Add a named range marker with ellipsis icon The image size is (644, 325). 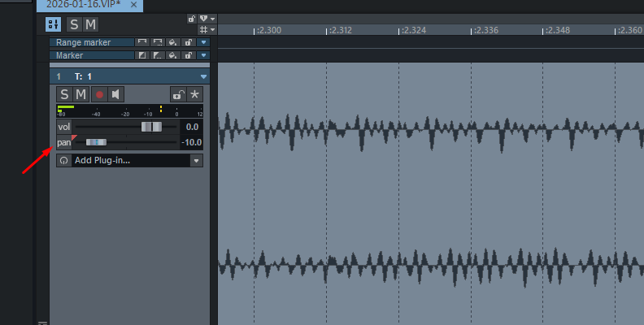[x=157, y=42]
